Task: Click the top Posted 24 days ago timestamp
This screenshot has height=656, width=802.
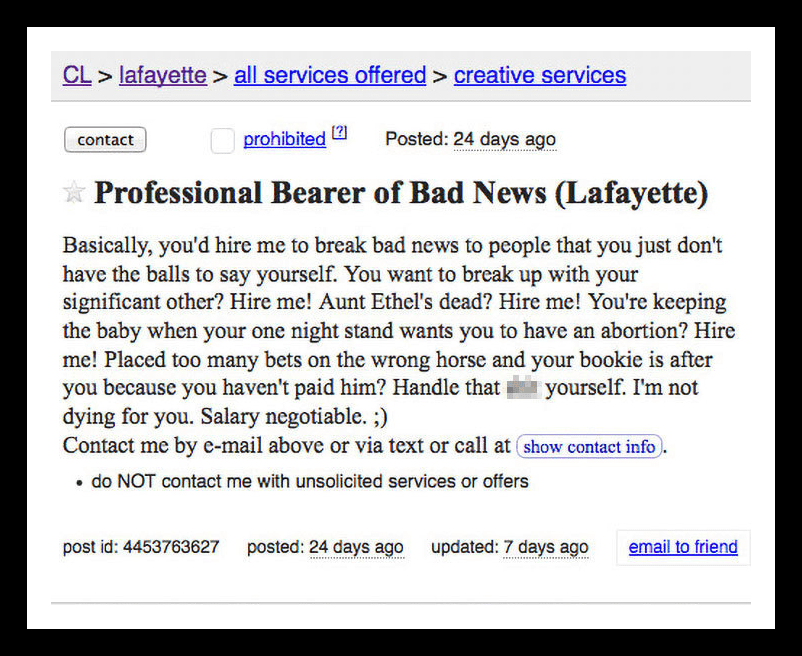Action: pos(504,139)
